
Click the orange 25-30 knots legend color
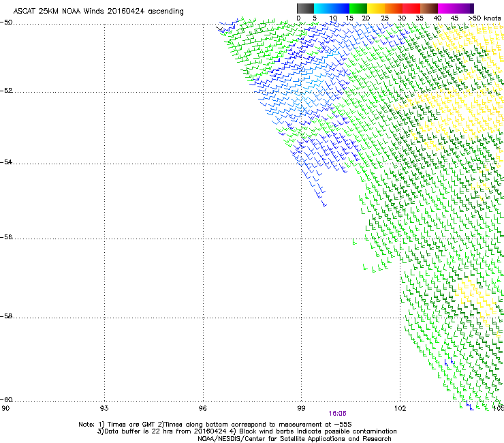tap(394, 8)
